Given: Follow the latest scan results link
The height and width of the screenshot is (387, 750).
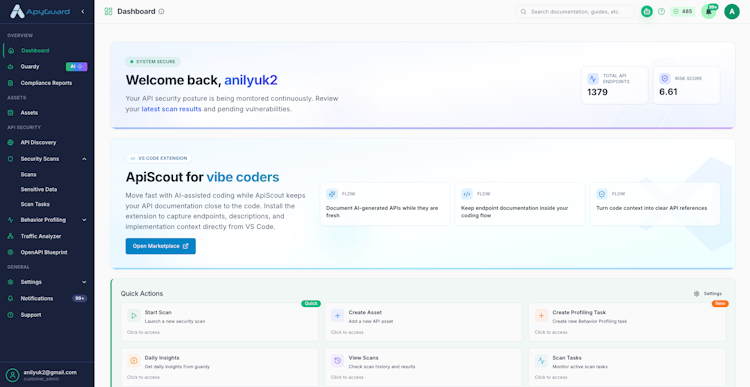Looking at the screenshot, I should pos(171,109).
